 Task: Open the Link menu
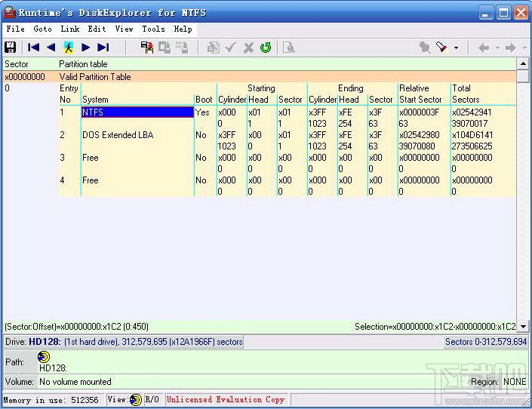tap(70, 29)
